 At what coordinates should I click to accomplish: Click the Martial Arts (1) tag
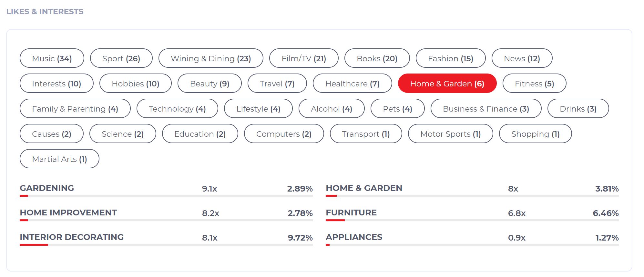pos(59,159)
